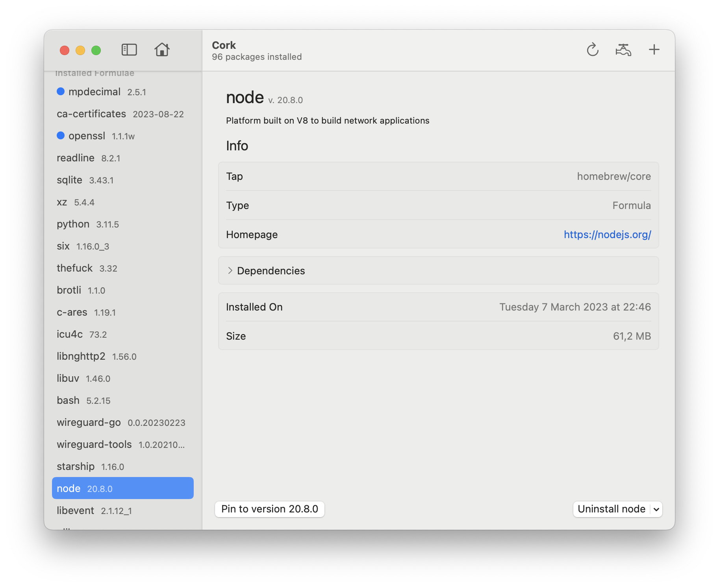Select mpdecimal 2.5.1 in the sidebar
Screen dimensions: 719x588
pos(123,92)
